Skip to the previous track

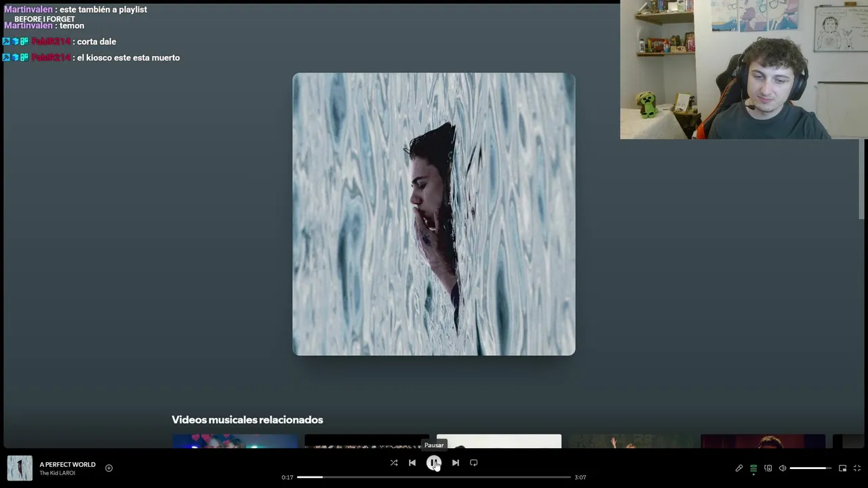(412, 463)
